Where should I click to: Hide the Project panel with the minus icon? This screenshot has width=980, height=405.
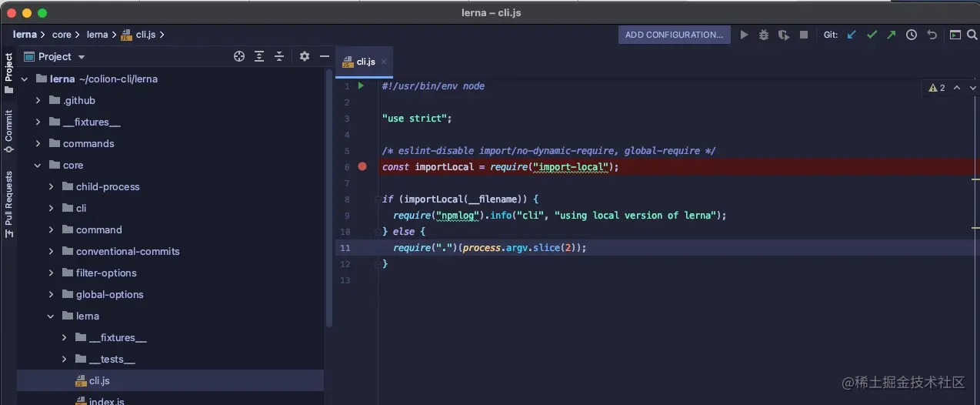[325, 56]
